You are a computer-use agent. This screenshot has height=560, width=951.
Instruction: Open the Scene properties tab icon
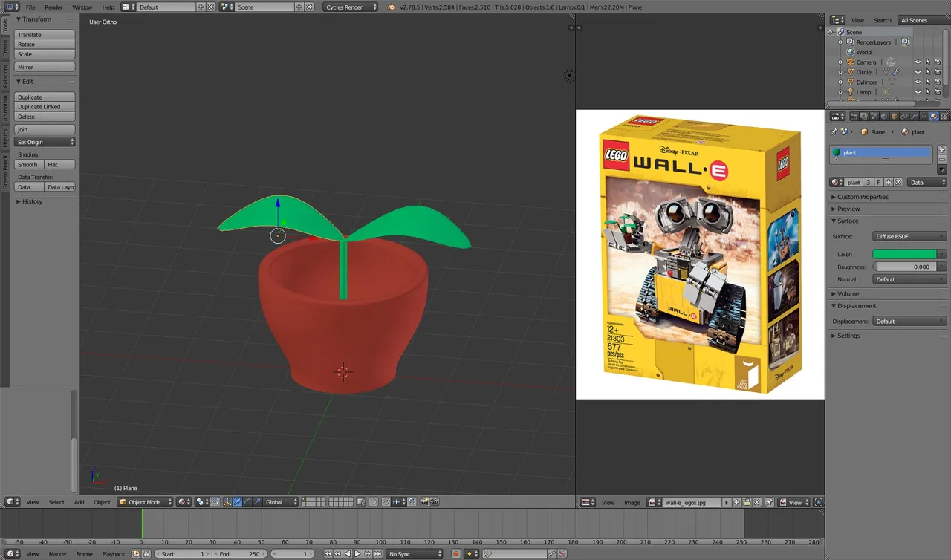tap(874, 116)
